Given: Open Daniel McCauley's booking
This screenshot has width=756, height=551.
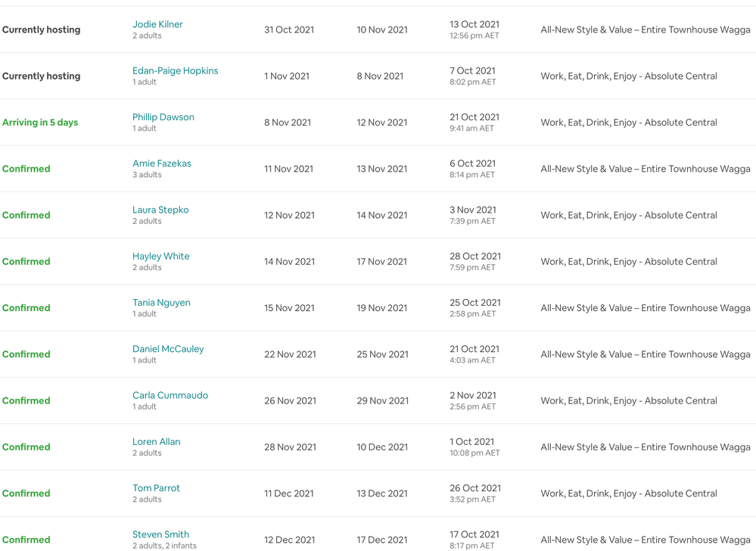Looking at the screenshot, I should pyautogui.click(x=168, y=349).
